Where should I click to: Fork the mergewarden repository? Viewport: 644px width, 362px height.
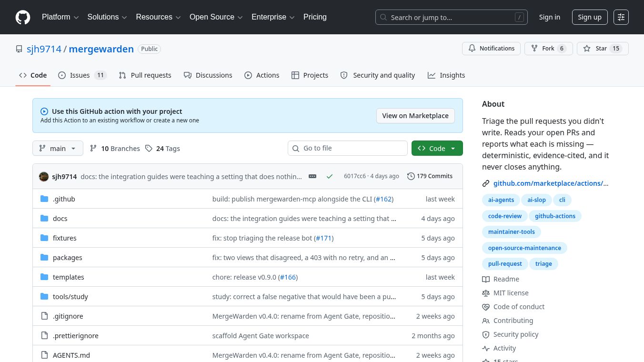(x=548, y=49)
